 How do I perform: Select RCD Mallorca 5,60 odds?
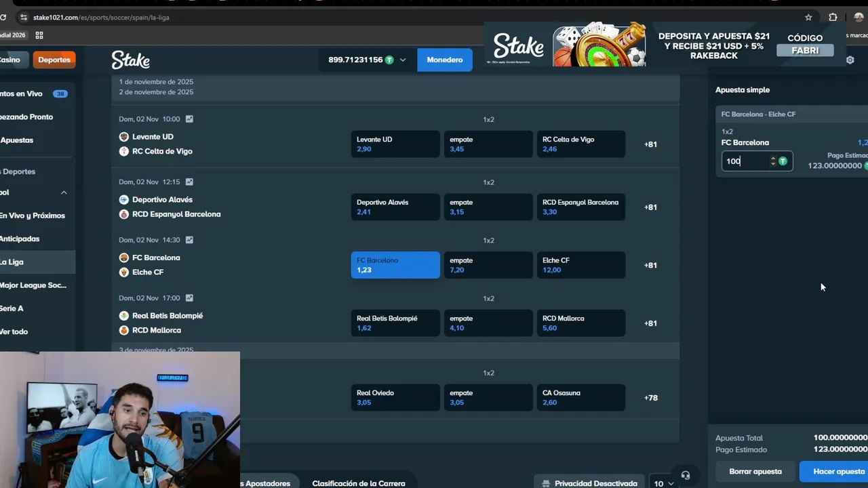coord(581,323)
